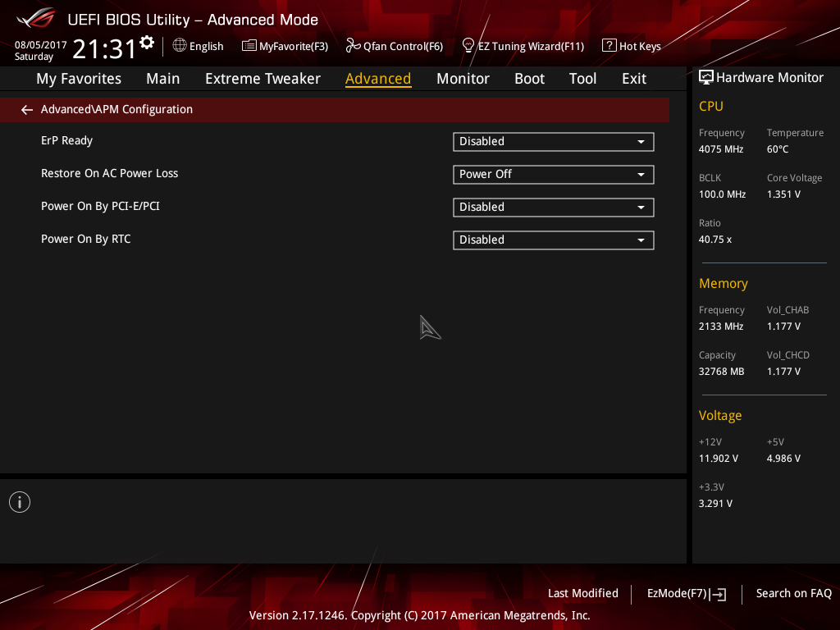Click the info icon in help panel
840x630 pixels.
pyautogui.click(x=20, y=502)
